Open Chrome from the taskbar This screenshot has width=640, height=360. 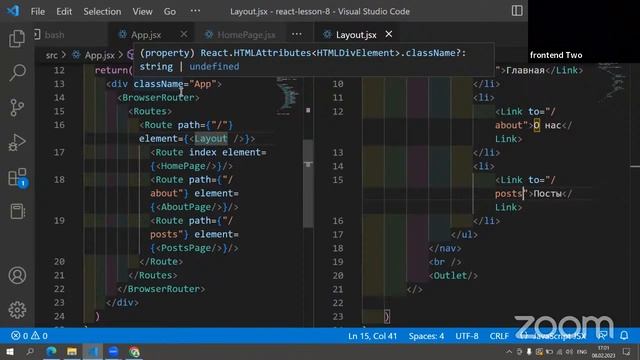click(134, 351)
